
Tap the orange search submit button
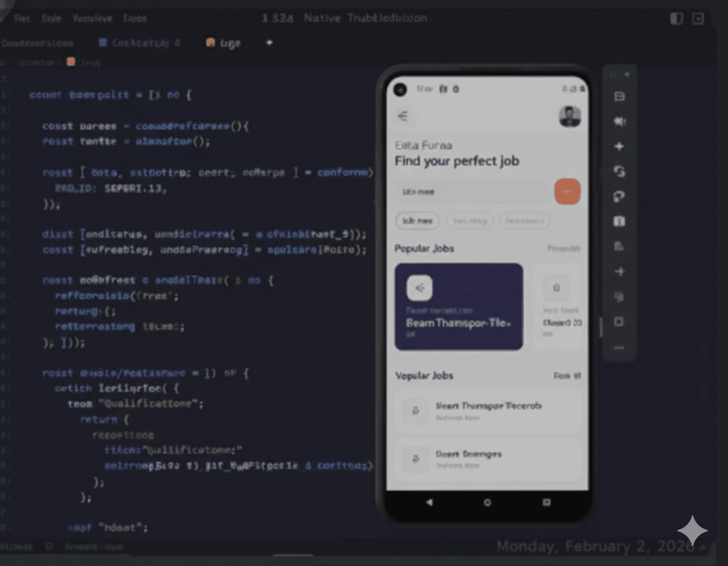(x=567, y=191)
